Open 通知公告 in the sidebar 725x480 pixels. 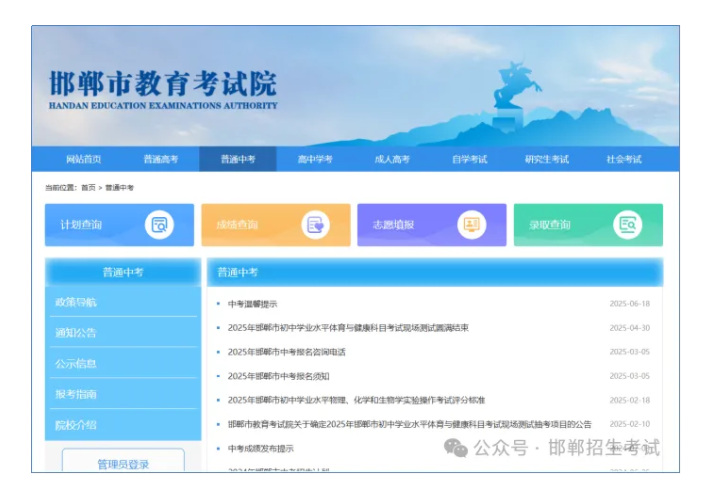76,333
